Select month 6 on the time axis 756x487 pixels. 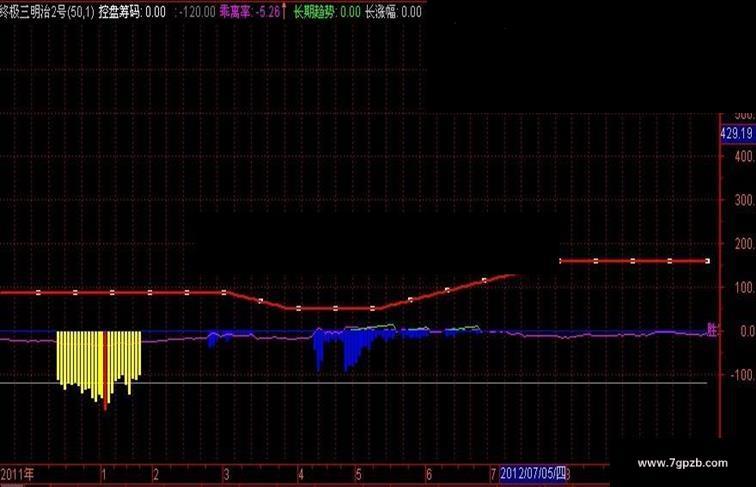(x=429, y=474)
